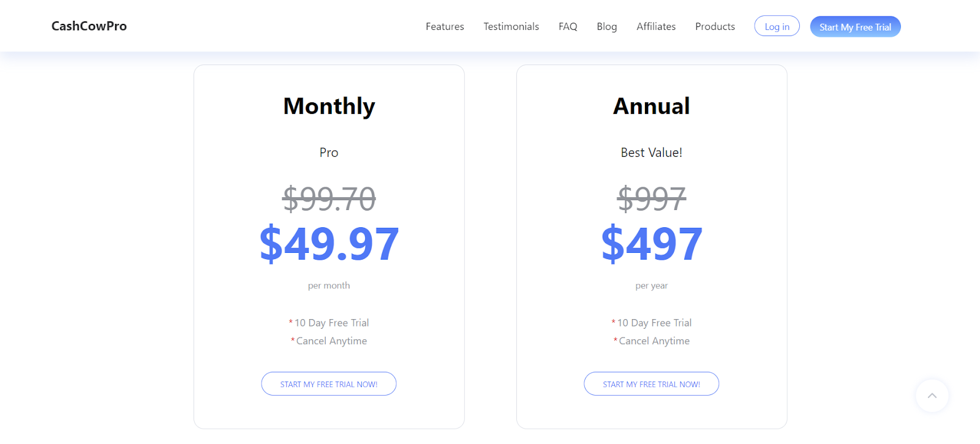Click the crossed-out $997 price
This screenshot has width=980, height=444.
(x=651, y=199)
